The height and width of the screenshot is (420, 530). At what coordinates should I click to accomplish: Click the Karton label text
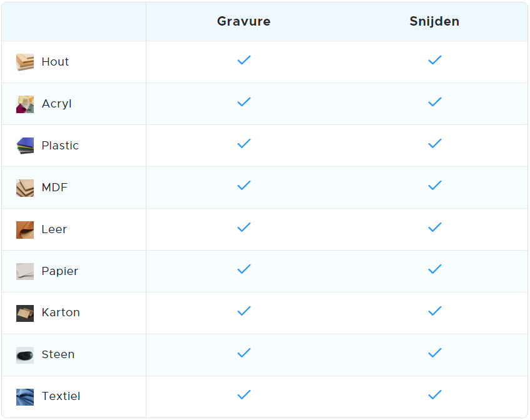[x=61, y=312]
